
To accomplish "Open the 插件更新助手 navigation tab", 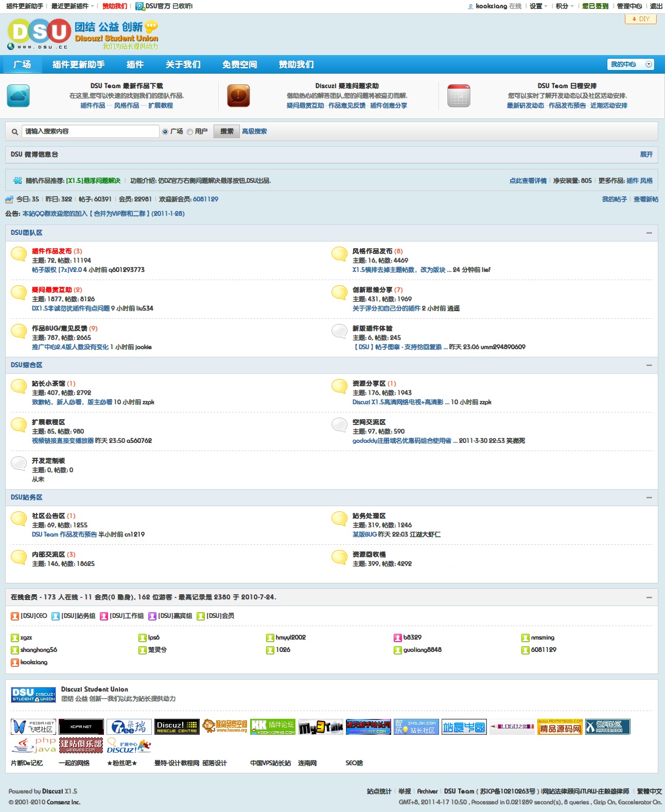I will point(78,64).
